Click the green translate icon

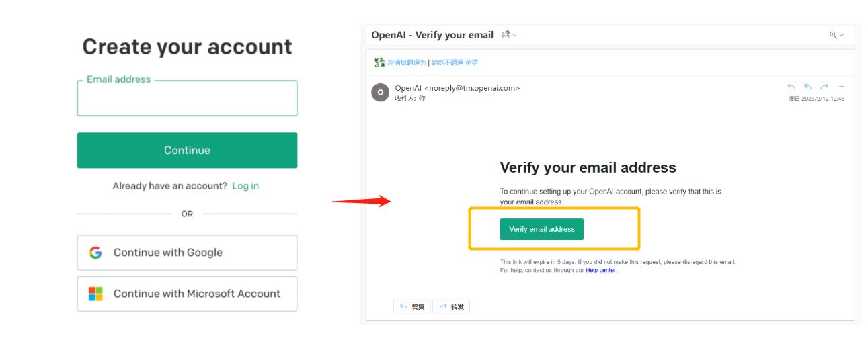click(x=380, y=62)
